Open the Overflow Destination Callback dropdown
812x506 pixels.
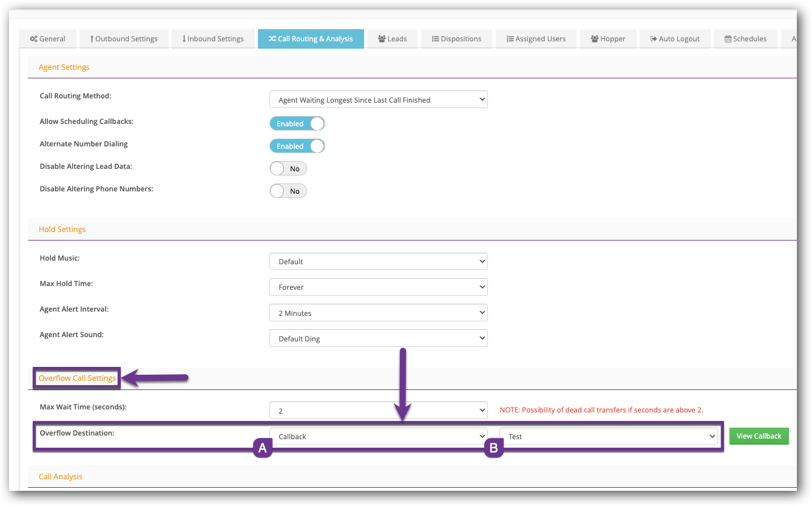tap(378, 436)
